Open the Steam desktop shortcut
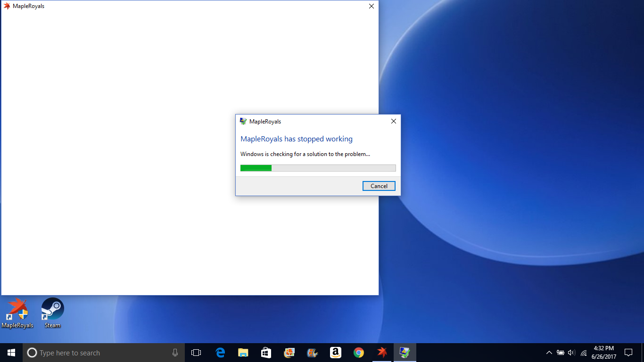The width and height of the screenshot is (644, 362). tap(52, 313)
